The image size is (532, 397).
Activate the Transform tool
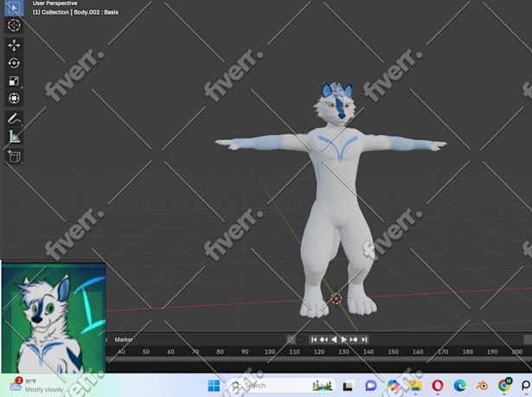coord(14,99)
